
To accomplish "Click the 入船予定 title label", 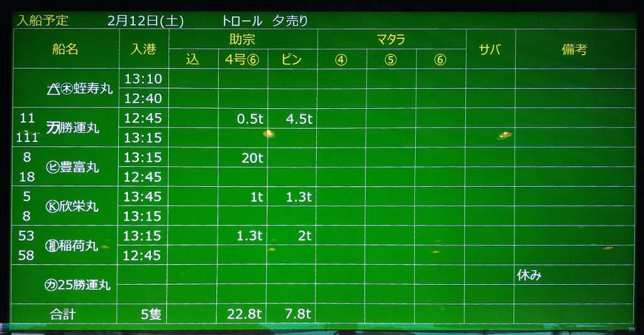I will (43, 20).
